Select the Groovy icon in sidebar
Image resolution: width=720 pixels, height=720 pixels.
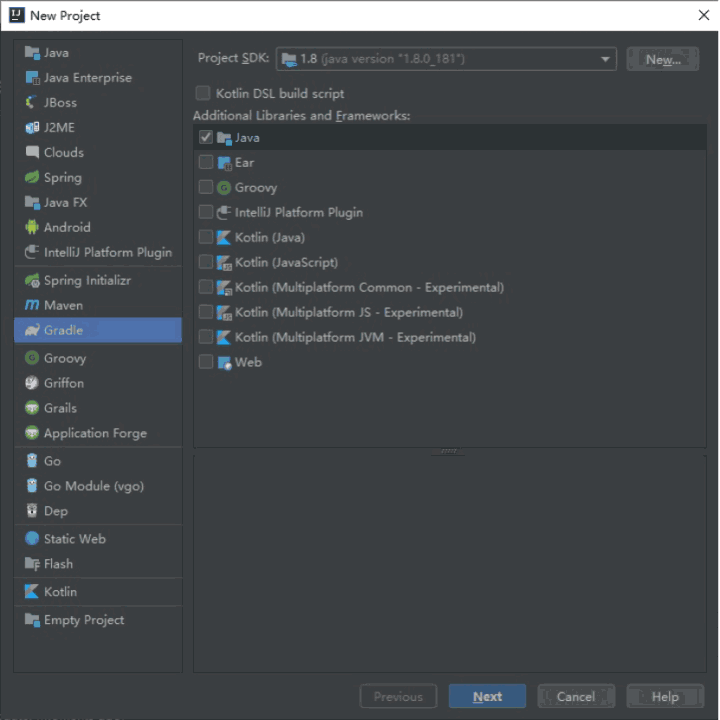pyautogui.click(x=32, y=358)
